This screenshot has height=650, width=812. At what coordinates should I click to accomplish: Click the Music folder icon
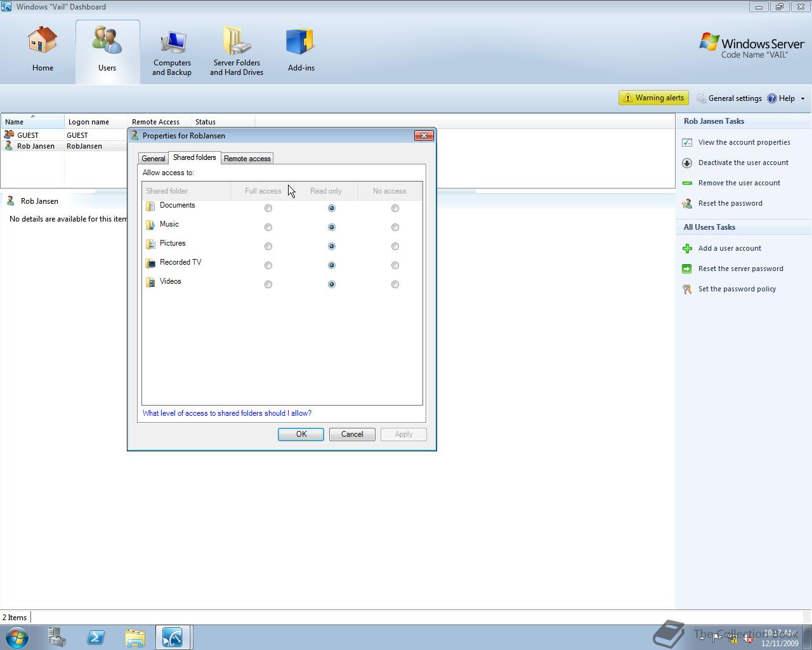tap(150, 225)
